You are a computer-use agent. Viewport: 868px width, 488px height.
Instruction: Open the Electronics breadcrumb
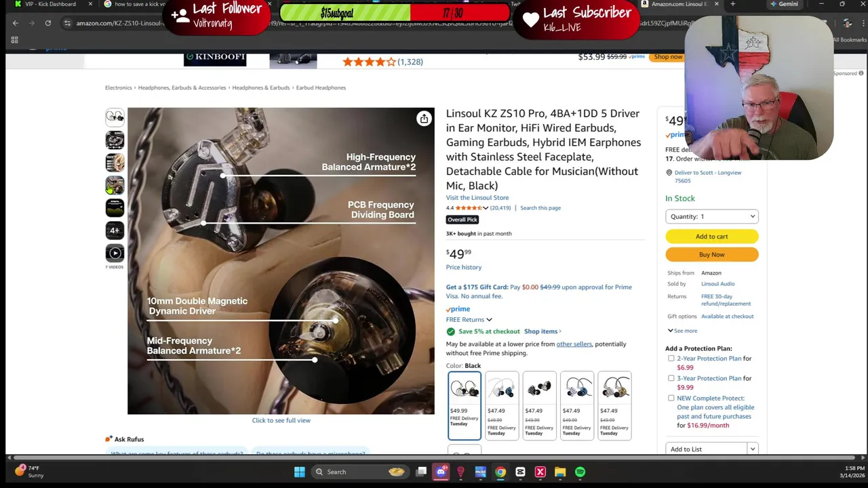(119, 87)
